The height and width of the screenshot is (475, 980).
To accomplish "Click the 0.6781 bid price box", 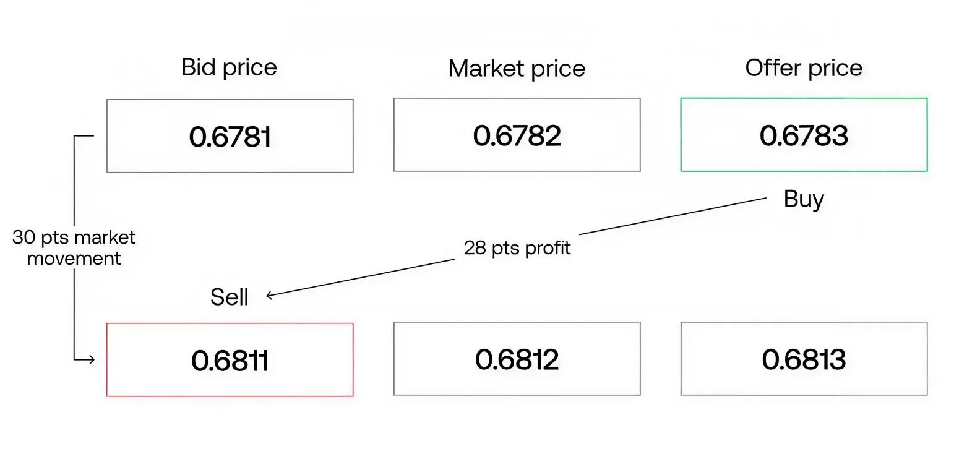I will point(230,135).
